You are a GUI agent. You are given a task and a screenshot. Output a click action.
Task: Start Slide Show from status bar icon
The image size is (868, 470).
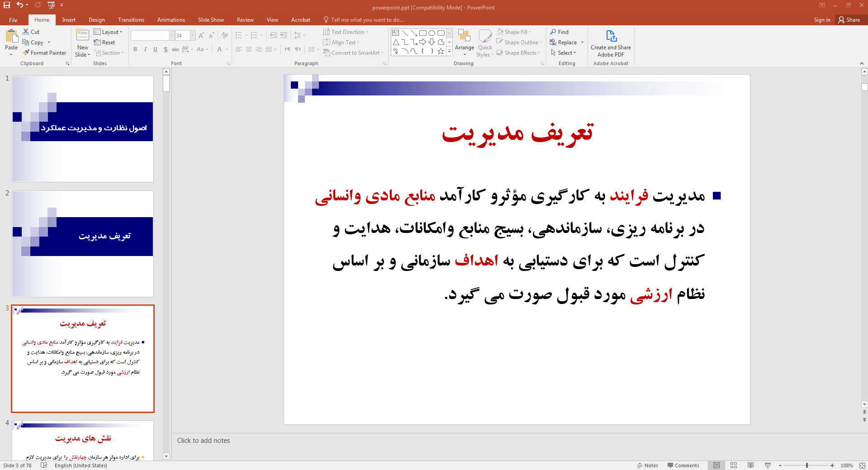[x=768, y=465]
